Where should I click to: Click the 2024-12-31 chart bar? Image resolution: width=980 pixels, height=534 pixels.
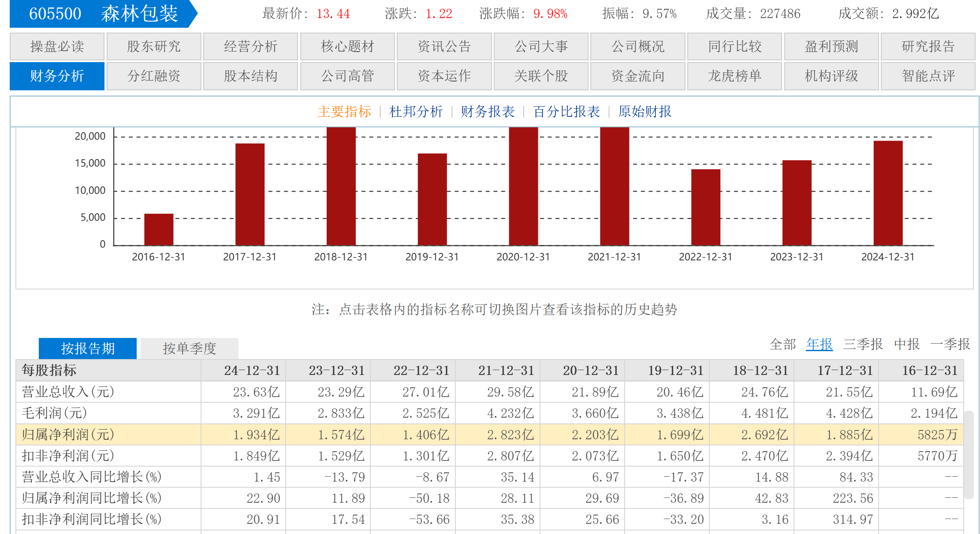tap(888, 193)
